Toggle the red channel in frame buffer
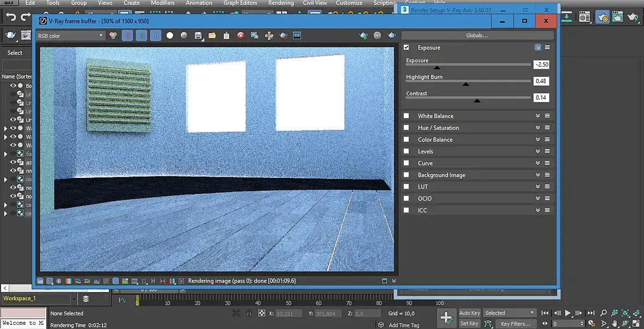Viewport: 644px width, 329px height. 128,35
